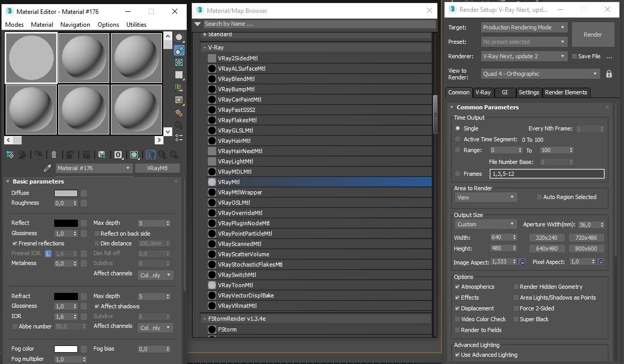This screenshot has width=624, height=364.
Task: Open the Output Size Custom dropdown
Action: [x=486, y=224]
